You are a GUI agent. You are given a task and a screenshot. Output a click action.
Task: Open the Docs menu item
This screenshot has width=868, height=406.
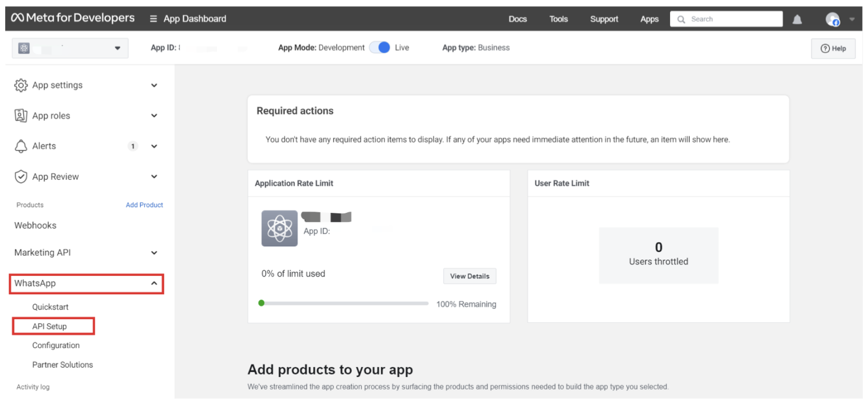517,19
